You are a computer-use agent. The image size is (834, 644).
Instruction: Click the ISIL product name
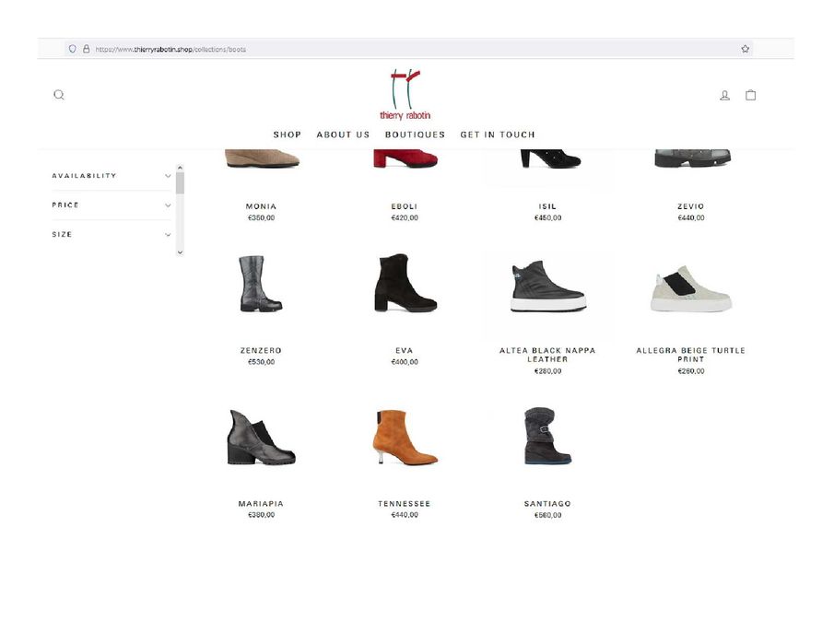[547, 206]
